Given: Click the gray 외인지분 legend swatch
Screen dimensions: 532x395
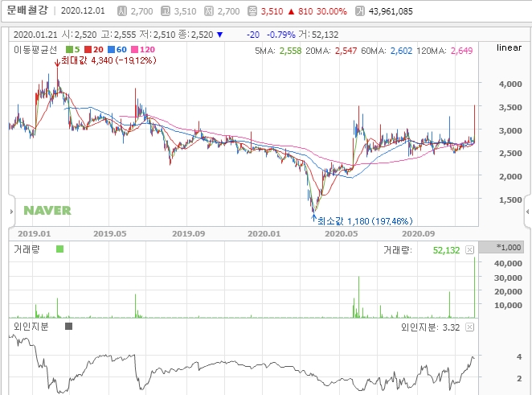Looking at the screenshot, I should [68, 327].
